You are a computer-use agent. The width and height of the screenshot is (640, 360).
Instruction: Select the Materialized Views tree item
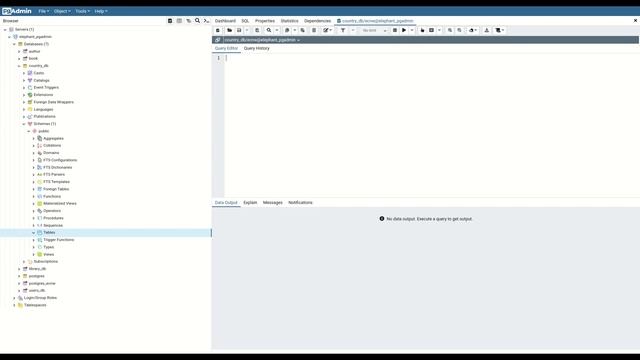click(60, 204)
